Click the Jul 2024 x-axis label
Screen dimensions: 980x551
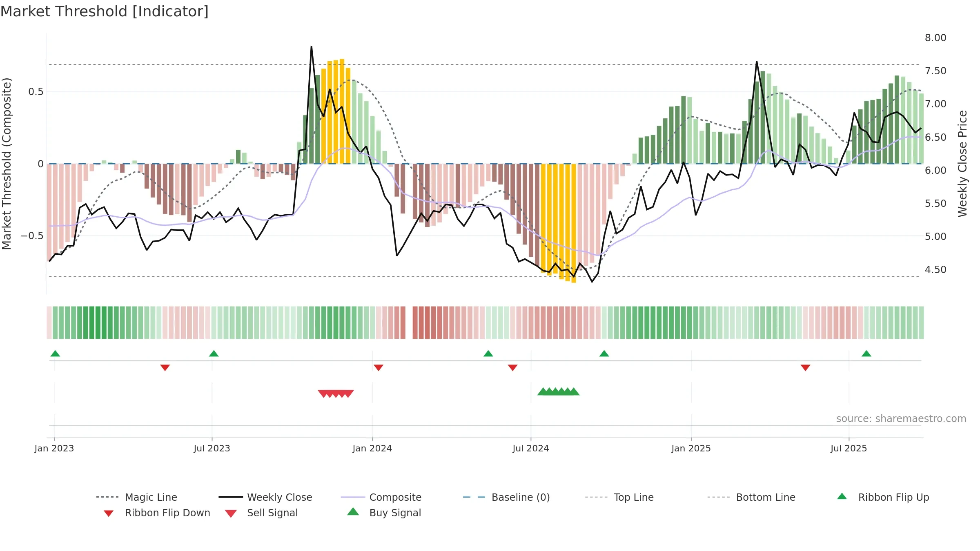click(530, 449)
